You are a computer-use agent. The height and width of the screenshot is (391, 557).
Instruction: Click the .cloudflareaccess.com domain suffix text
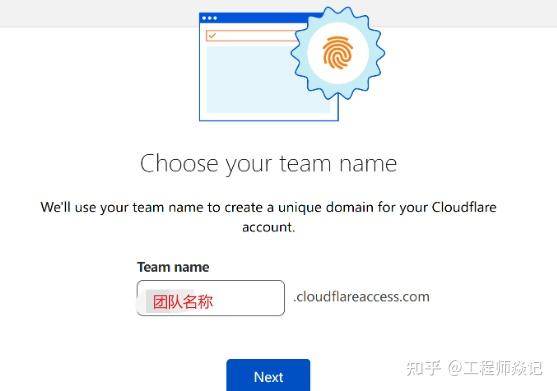(x=361, y=297)
